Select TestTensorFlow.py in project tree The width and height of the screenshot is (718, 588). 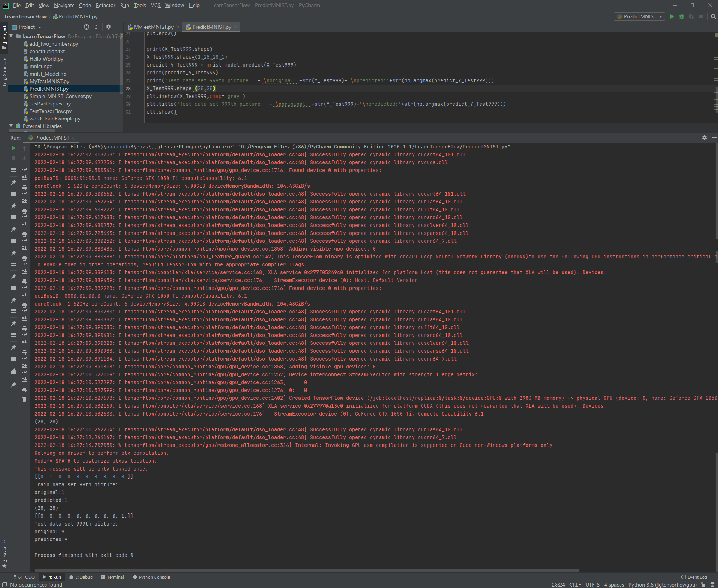point(50,111)
